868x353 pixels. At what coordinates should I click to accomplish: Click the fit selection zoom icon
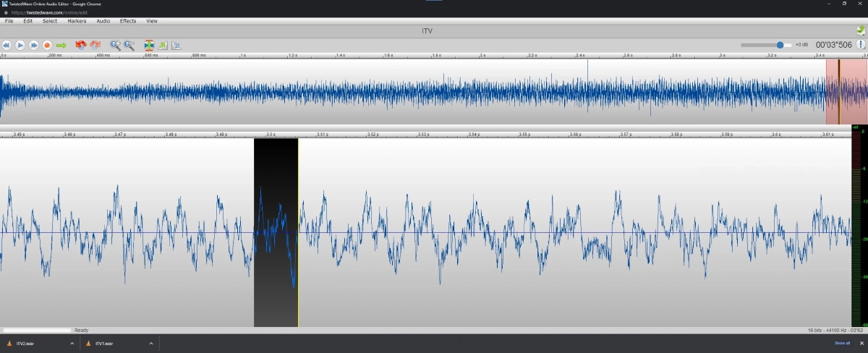click(x=149, y=45)
